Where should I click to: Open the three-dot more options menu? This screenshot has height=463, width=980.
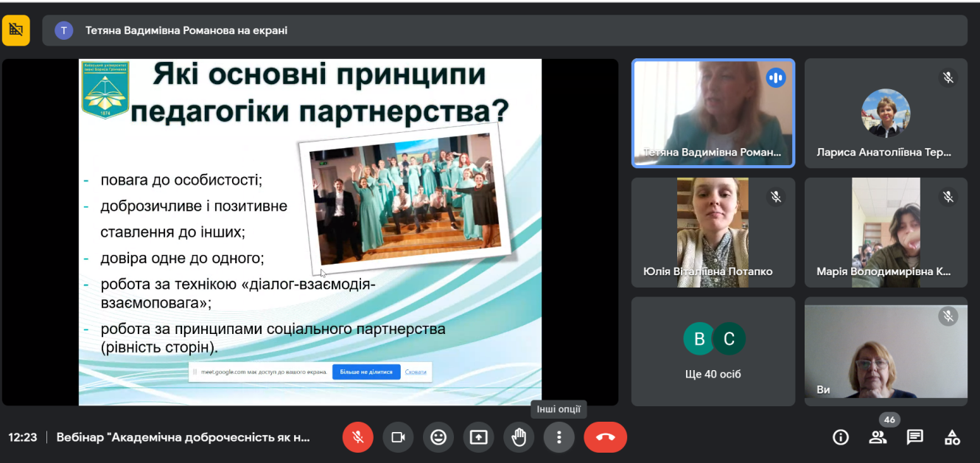(559, 437)
